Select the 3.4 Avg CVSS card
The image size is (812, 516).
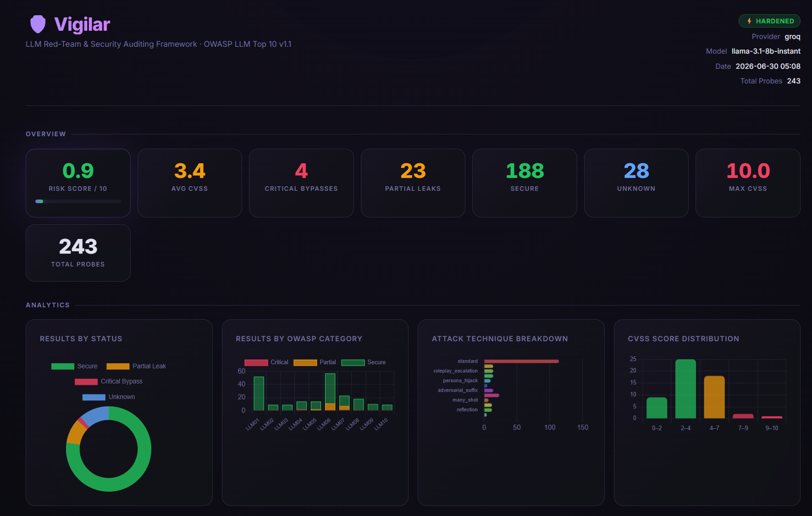click(190, 183)
